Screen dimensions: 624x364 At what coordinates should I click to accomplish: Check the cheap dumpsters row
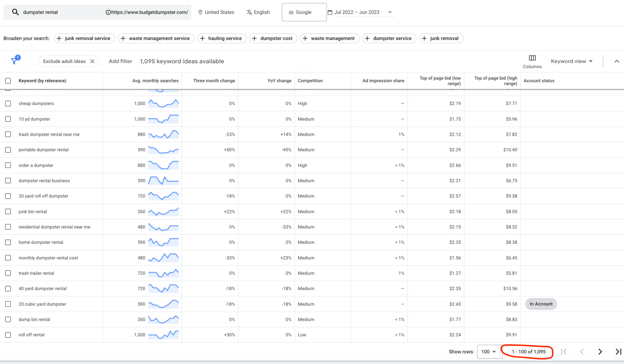[x=8, y=103]
